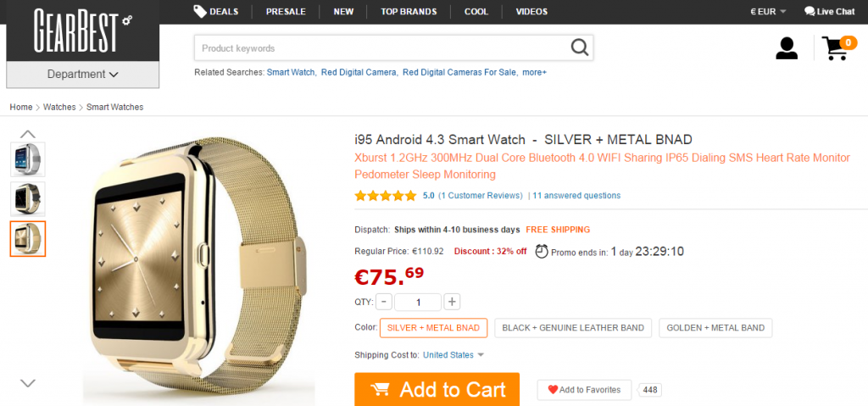868x406 pixels.
Task: Open Live Chat
Action: tap(829, 12)
